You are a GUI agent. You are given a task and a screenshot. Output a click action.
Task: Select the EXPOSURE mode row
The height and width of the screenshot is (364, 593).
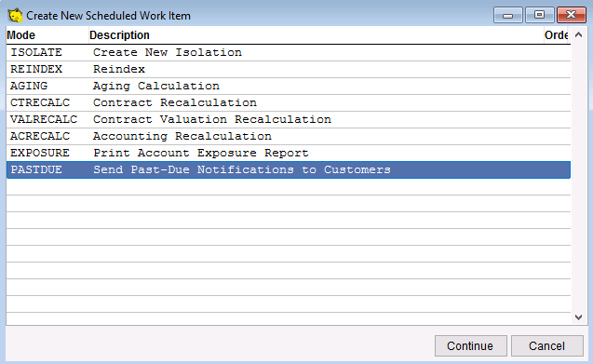(x=289, y=153)
